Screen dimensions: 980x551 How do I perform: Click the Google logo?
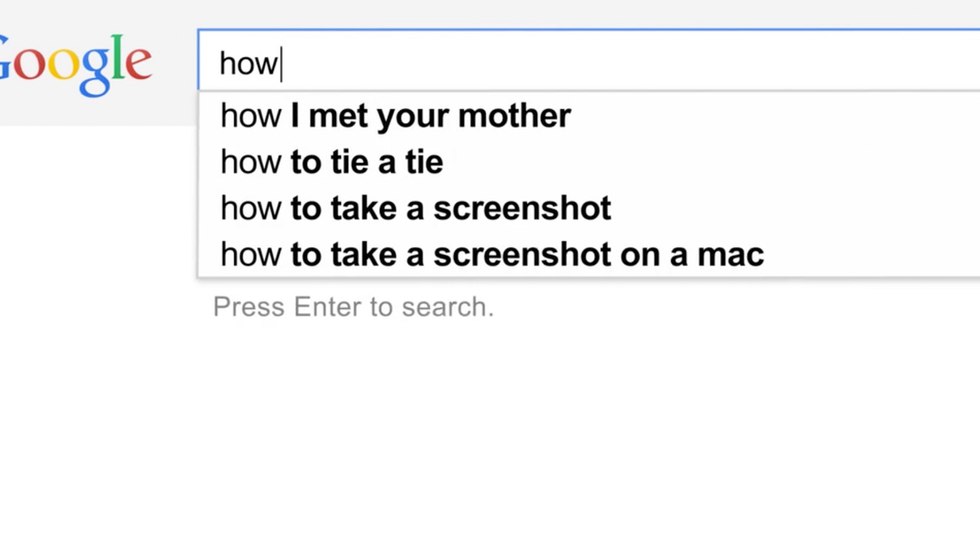75,63
